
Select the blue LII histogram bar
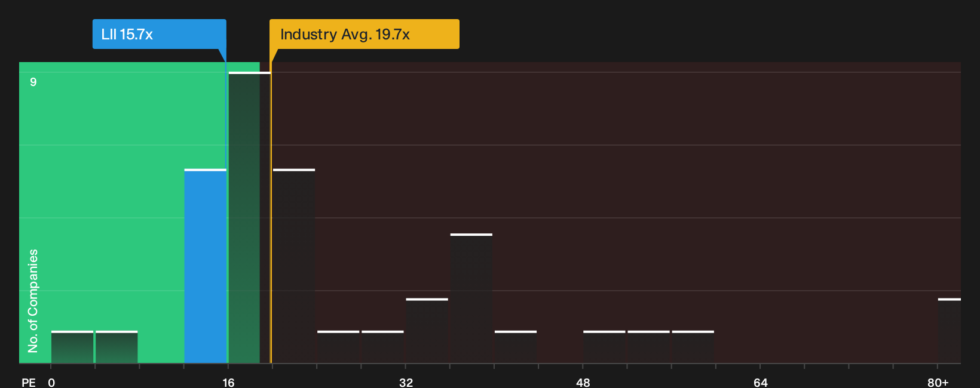point(206,266)
